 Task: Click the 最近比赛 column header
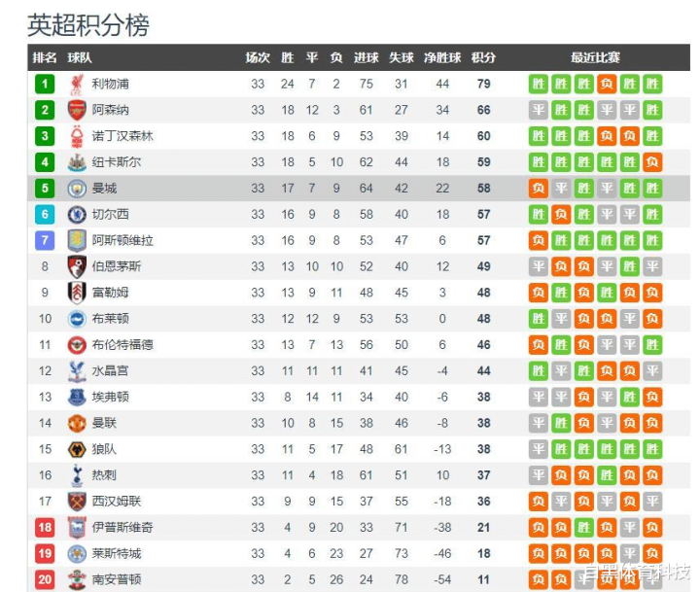tap(595, 57)
